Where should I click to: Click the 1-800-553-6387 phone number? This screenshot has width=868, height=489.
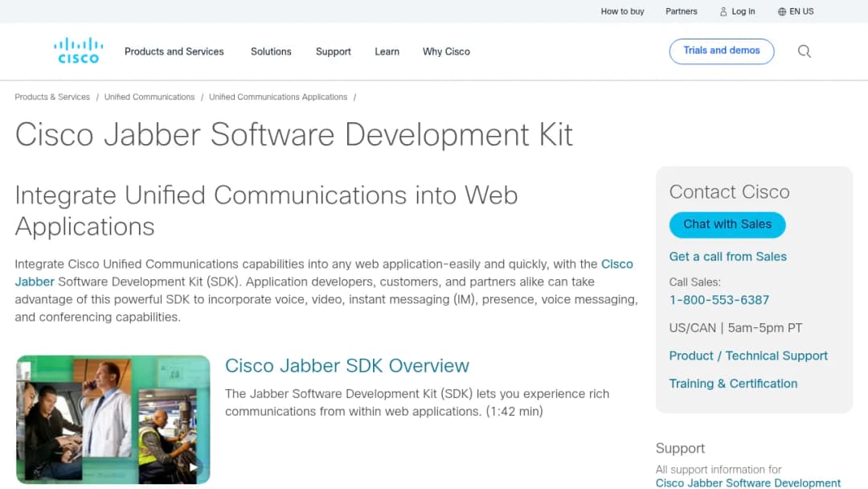tap(719, 300)
